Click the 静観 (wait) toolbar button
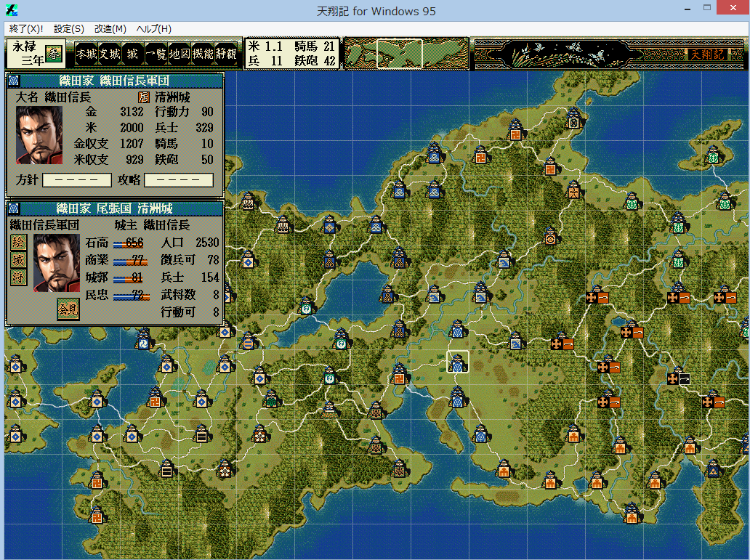 tap(226, 54)
